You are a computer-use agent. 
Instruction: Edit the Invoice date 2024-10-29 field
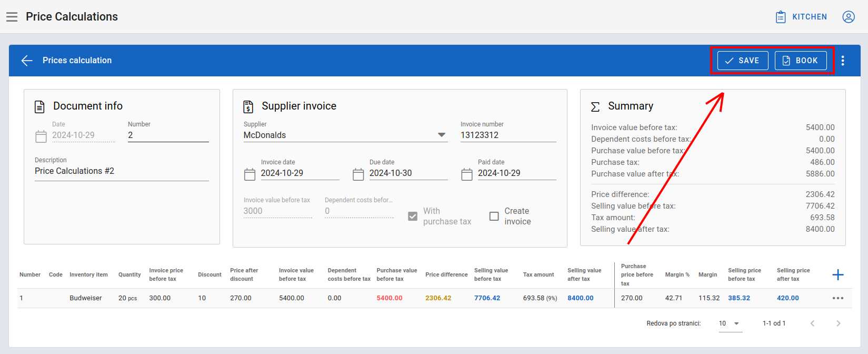click(300, 173)
